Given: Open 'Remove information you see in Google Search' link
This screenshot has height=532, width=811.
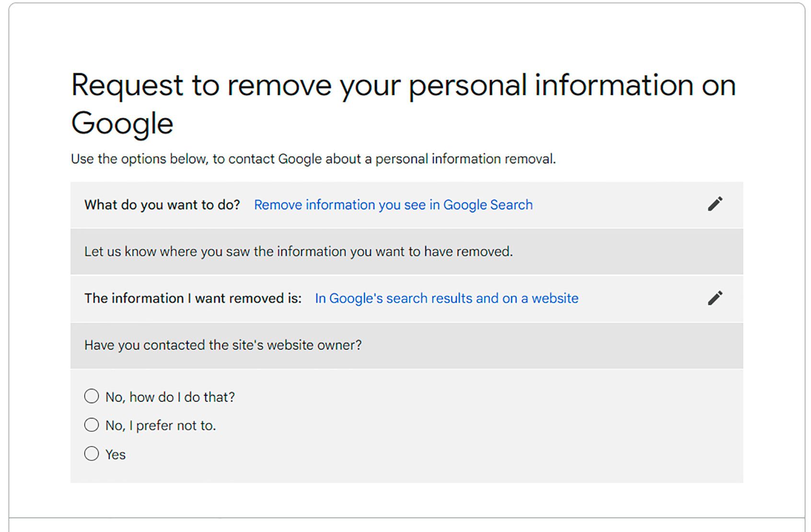Looking at the screenshot, I should (393, 205).
